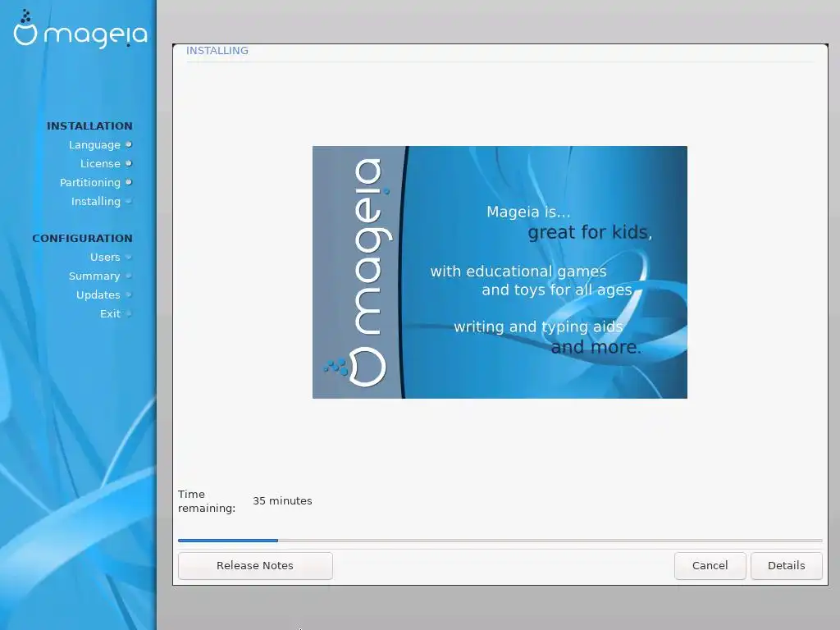The width and height of the screenshot is (840, 630).
Task: Click the INSTALLATION section heading
Action: coord(89,126)
